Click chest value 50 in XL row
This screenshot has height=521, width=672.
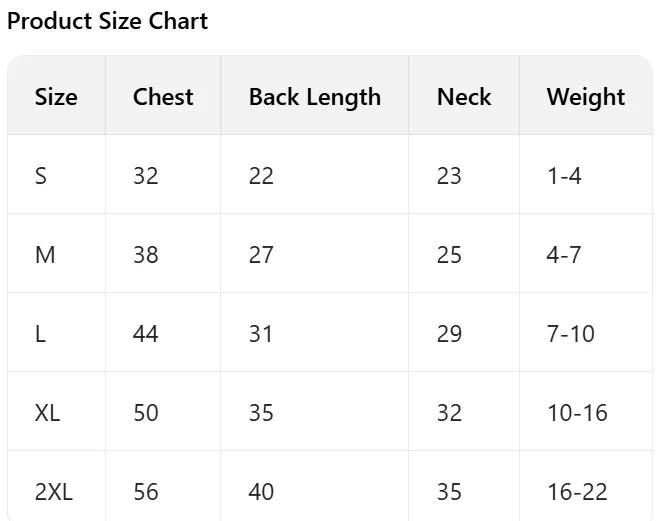(x=146, y=412)
